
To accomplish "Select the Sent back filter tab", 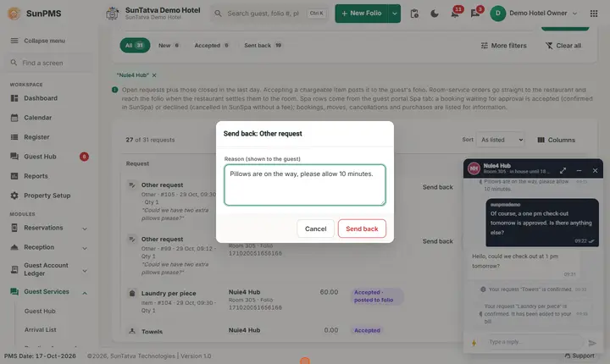I will [x=263, y=46].
